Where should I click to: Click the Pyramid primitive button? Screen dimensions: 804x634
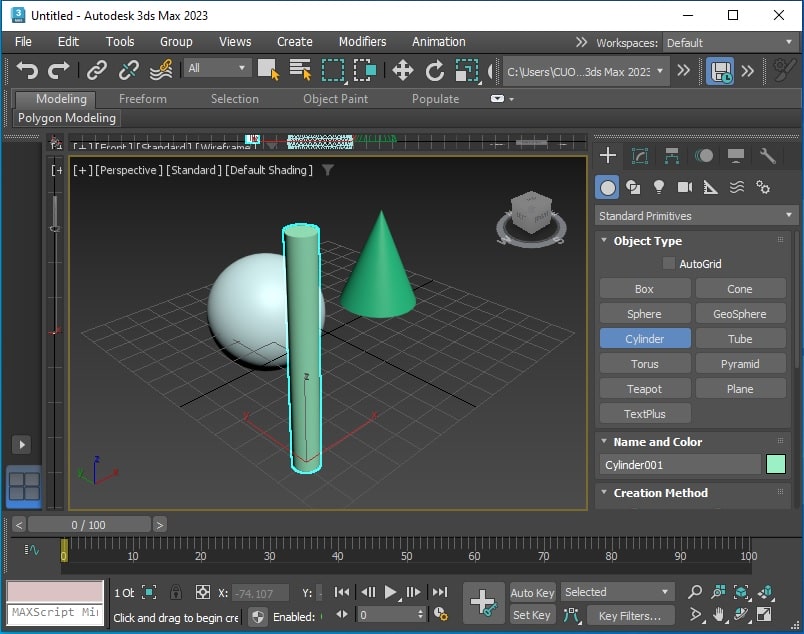click(740, 364)
